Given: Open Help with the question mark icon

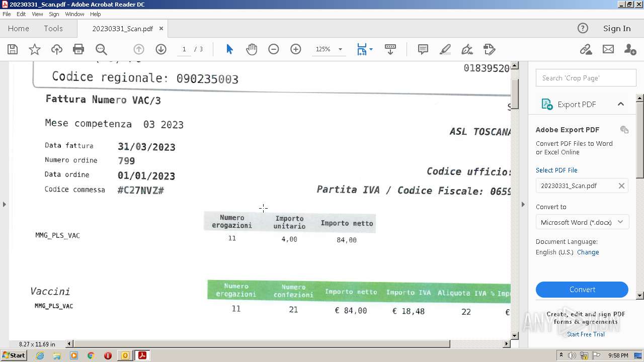Looking at the screenshot, I should [x=583, y=28].
